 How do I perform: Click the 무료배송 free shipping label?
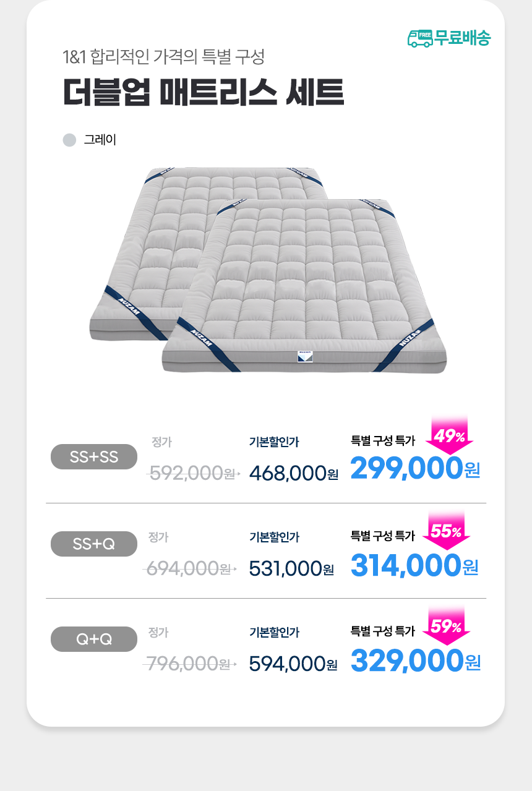click(x=462, y=38)
